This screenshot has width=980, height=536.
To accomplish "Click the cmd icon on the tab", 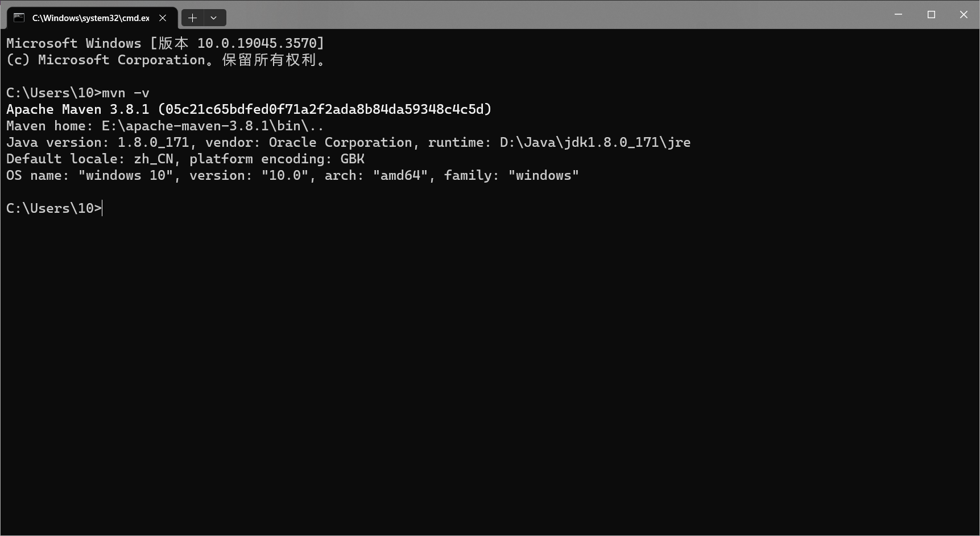I will 19,18.
